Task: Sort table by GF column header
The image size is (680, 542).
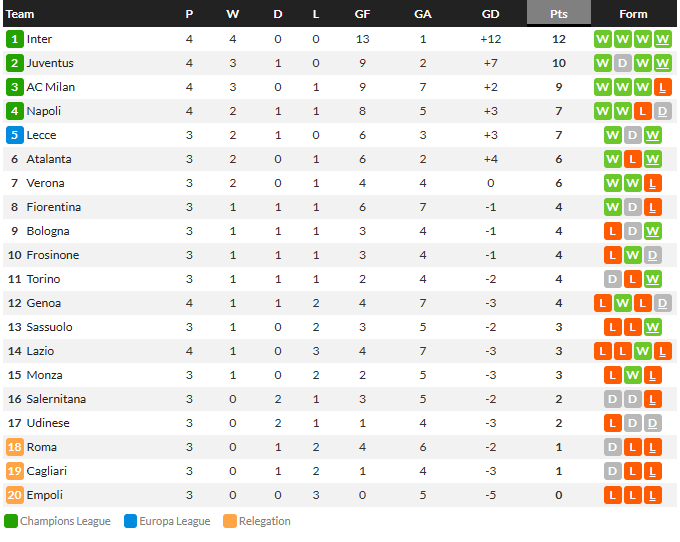Action: pos(362,14)
